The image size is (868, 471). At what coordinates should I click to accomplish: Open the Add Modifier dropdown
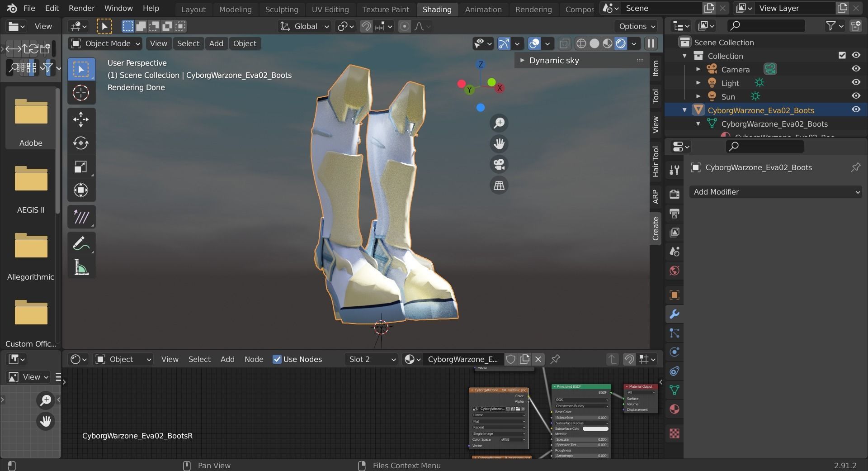[776, 192]
